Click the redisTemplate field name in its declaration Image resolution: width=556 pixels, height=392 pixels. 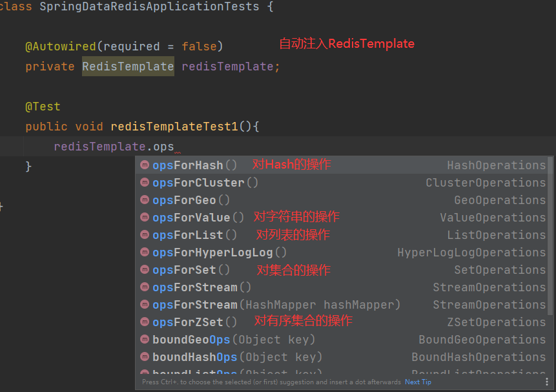coord(227,67)
